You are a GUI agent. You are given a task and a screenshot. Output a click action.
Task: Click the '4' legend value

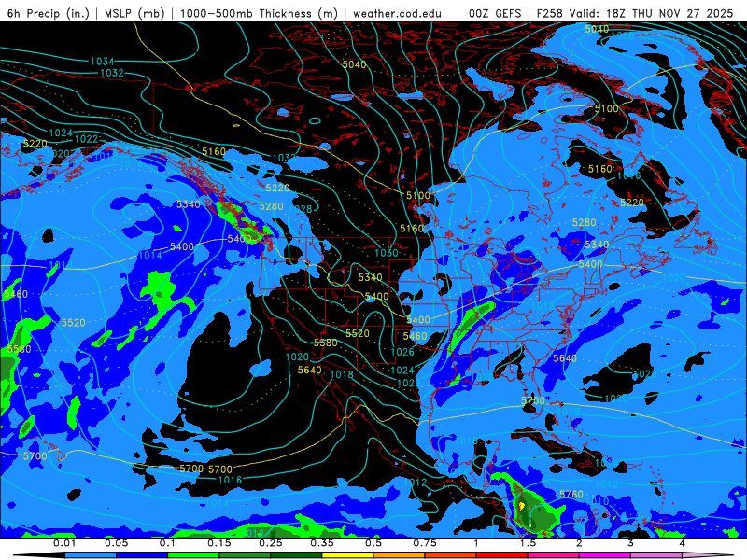tap(683, 543)
